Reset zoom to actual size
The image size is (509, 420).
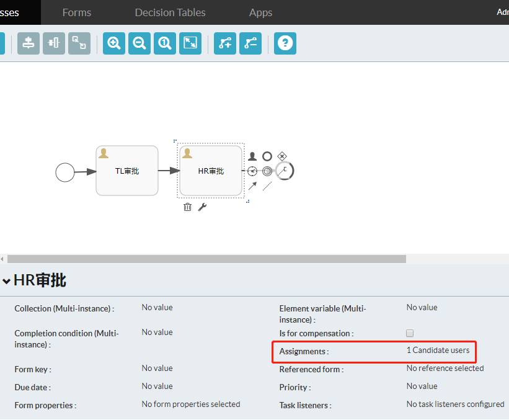point(165,43)
